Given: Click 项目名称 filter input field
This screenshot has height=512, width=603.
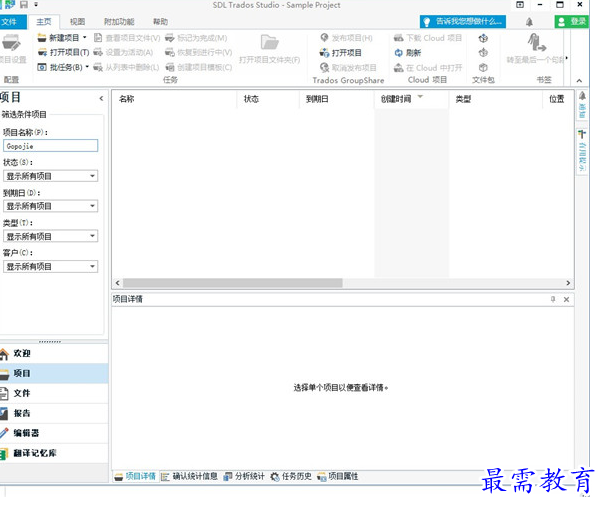Looking at the screenshot, I should click(x=50, y=146).
